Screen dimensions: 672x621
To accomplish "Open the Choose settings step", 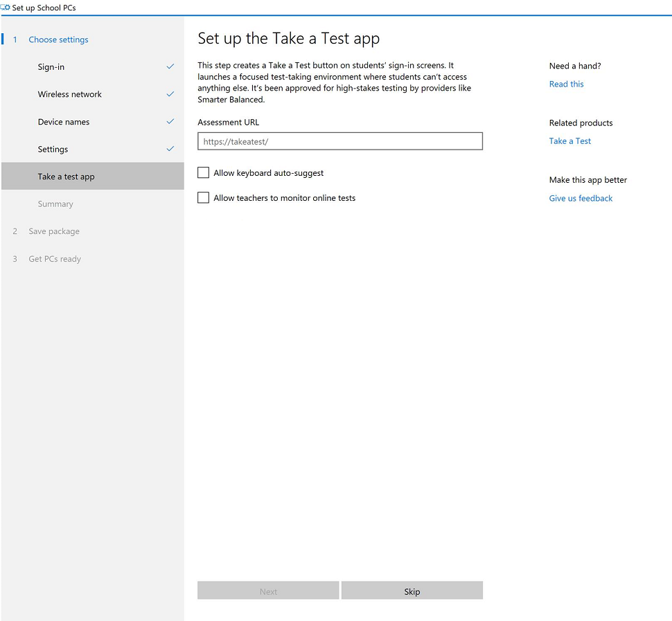I will (x=58, y=40).
